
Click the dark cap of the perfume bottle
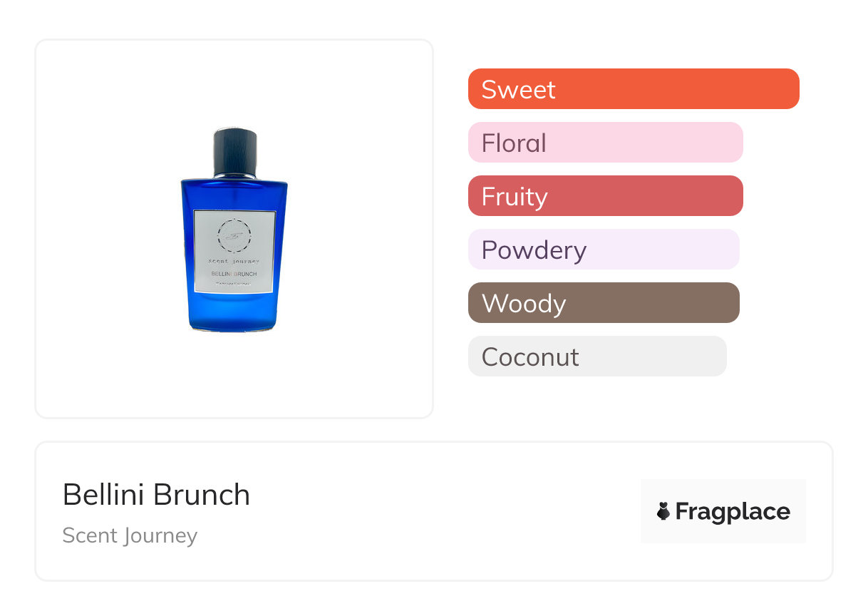click(x=234, y=150)
